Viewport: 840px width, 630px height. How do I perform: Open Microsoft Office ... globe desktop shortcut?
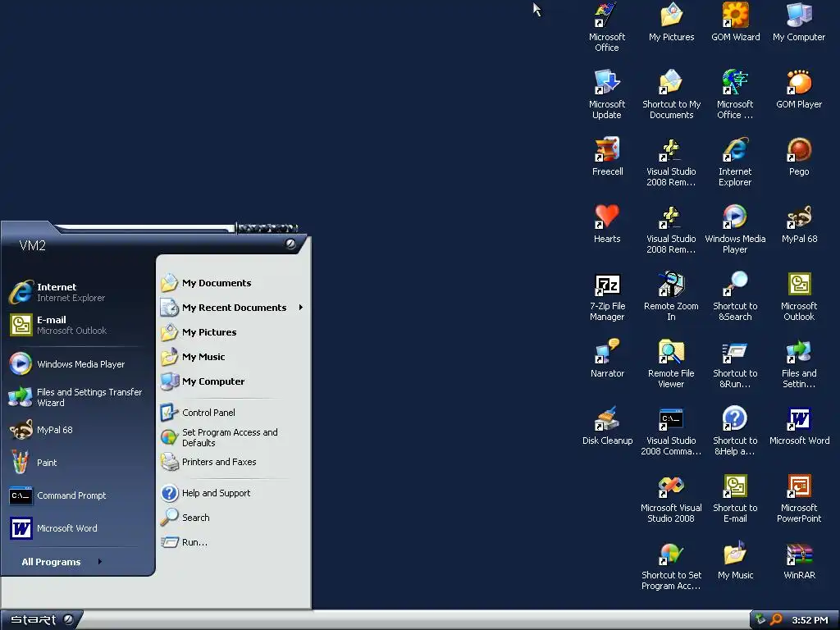pos(735,94)
